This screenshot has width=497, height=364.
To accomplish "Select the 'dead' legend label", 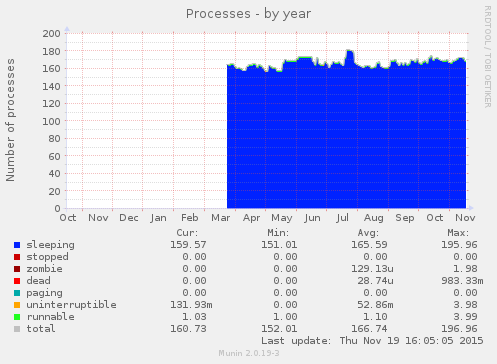I will [39, 281].
